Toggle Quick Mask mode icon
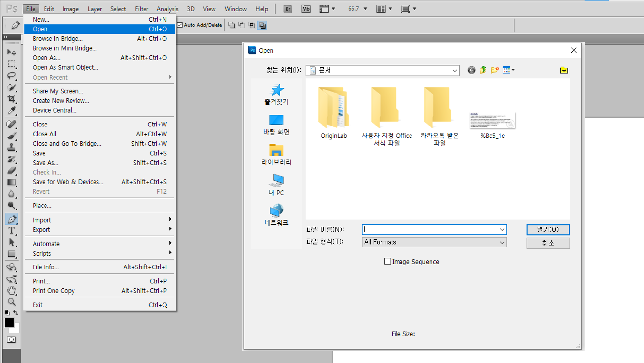This screenshot has height=363, width=644. (x=11, y=340)
